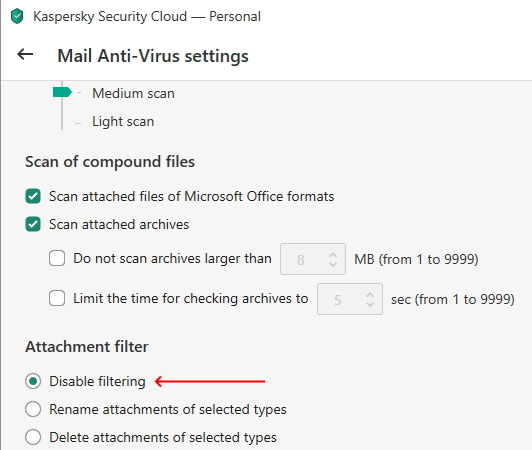Select the Medium scan level
532x450 pixels.
pos(133,93)
